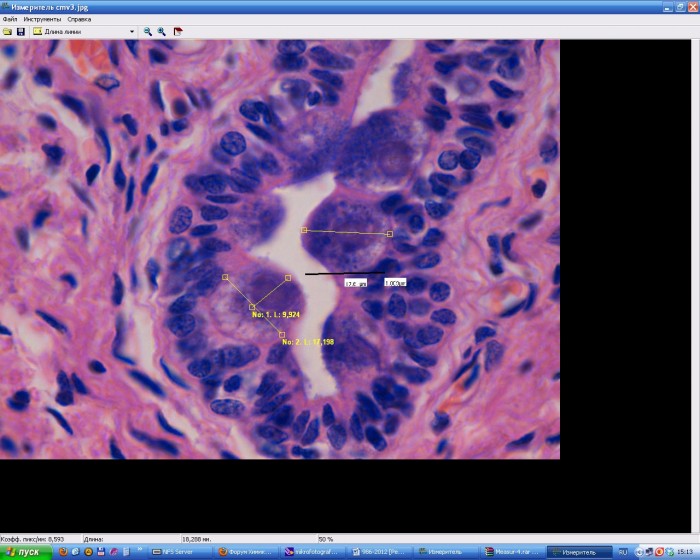Switch to mikrofotograf taskbar window

[314, 552]
